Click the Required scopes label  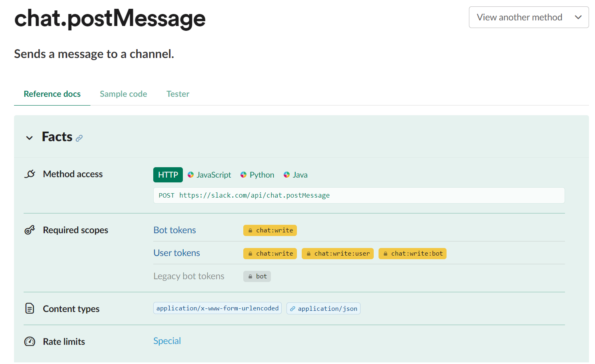pyautogui.click(x=76, y=230)
